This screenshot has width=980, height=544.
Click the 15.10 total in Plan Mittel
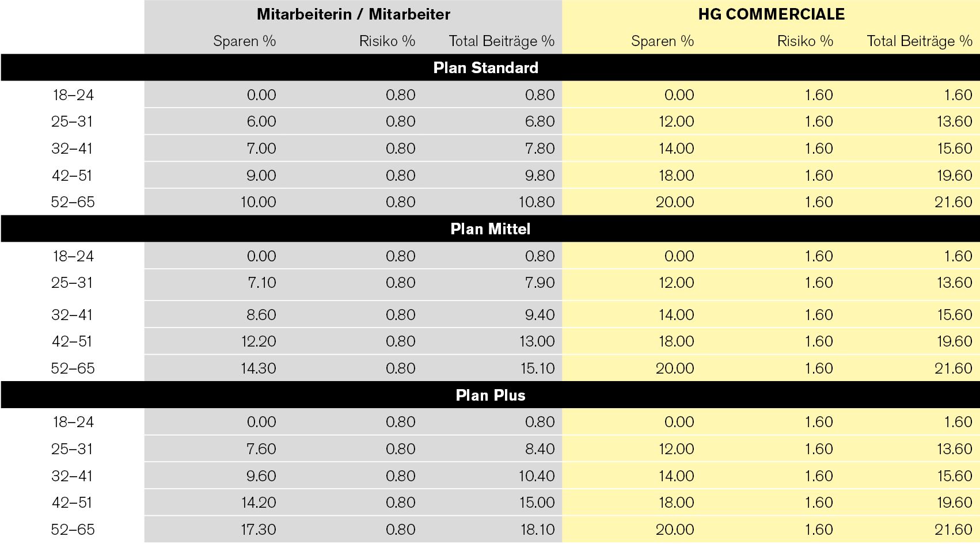coord(538,368)
